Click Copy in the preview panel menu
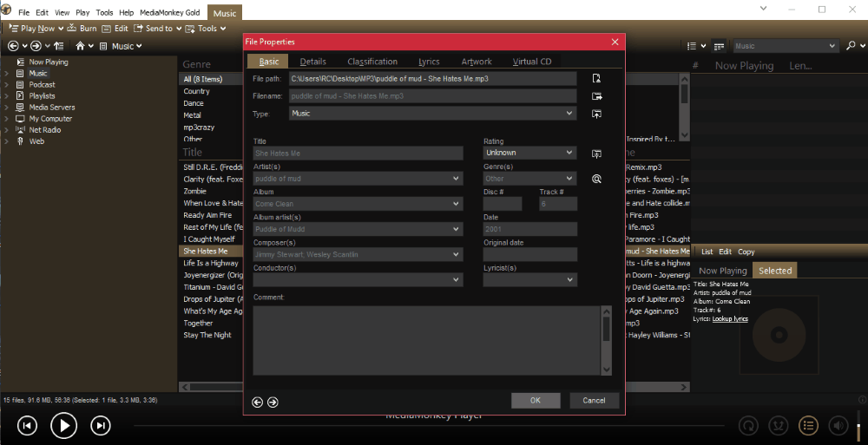Viewport: 868px width, 445px height. tap(746, 252)
